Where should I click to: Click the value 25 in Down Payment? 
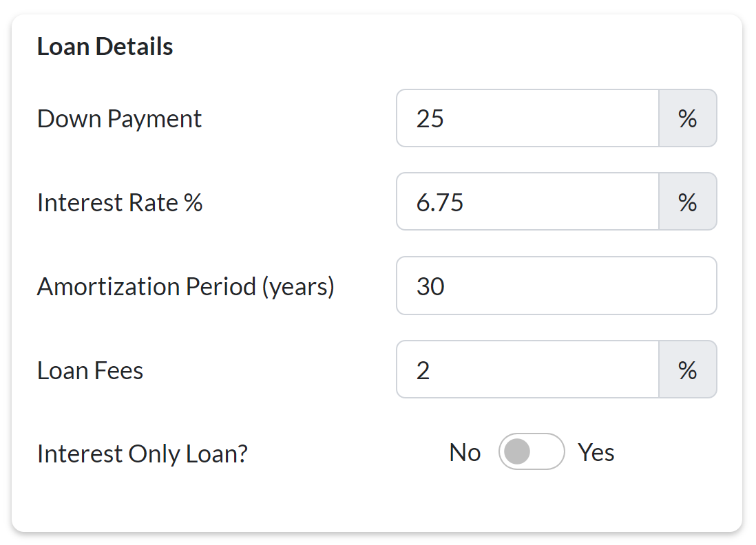[430, 119]
